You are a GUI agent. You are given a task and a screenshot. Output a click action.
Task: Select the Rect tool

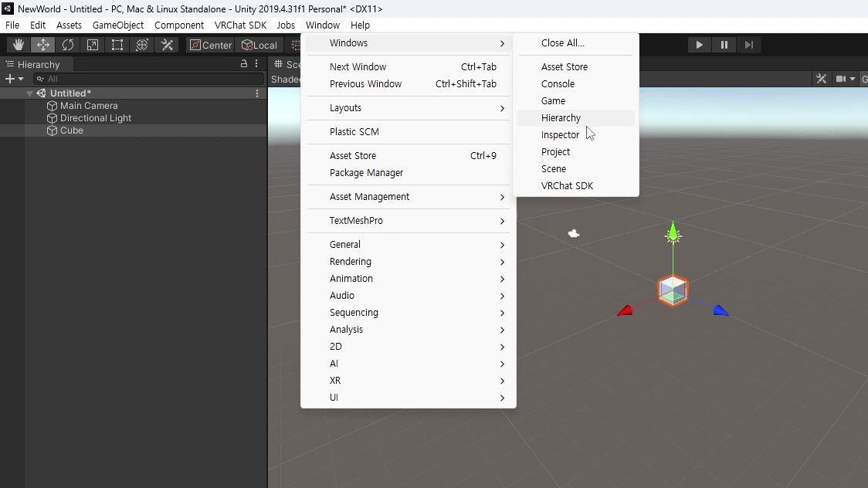(x=117, y=45)
